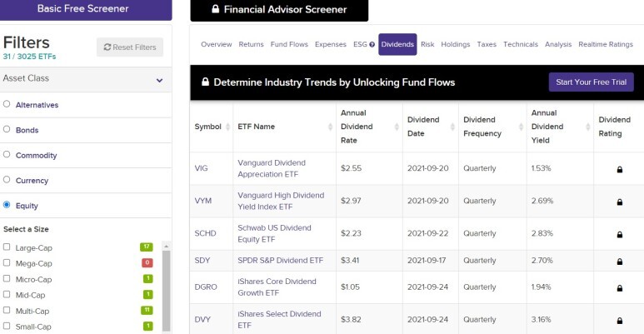Open the ESG tab

coord(360,44)
